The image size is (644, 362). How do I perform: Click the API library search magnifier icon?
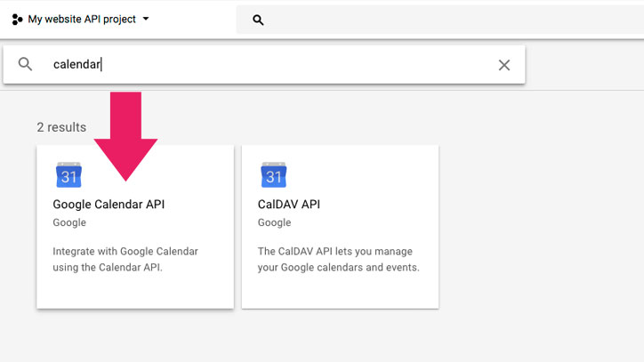(25, 64)
